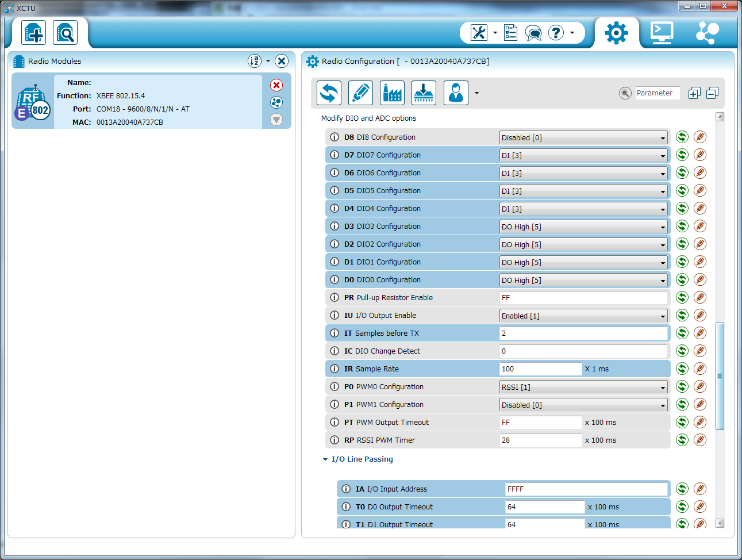
Task: Click the Expand all sections plus icon
Action: coord(694,93)
